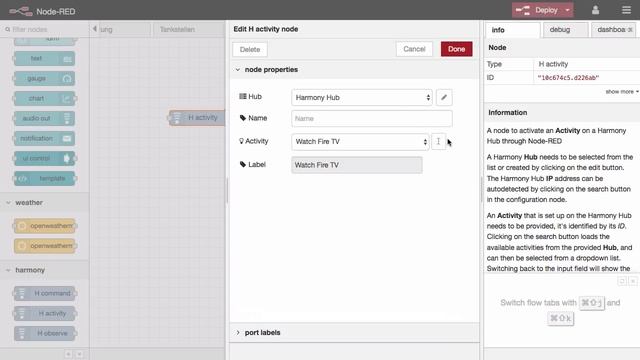The width and height of the screenshot is (640, 360).
Task: Open the Activity dropdown showing Watch Fire TV
Action: coord(360,142)
